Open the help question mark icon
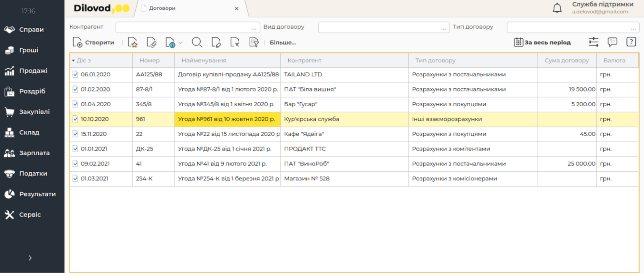The width and height of the screenshot is (644, 278). (631, 42)
